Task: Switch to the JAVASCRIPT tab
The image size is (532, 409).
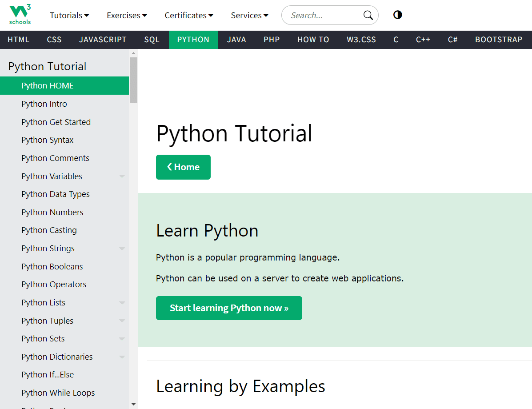Action: (103, 40)
